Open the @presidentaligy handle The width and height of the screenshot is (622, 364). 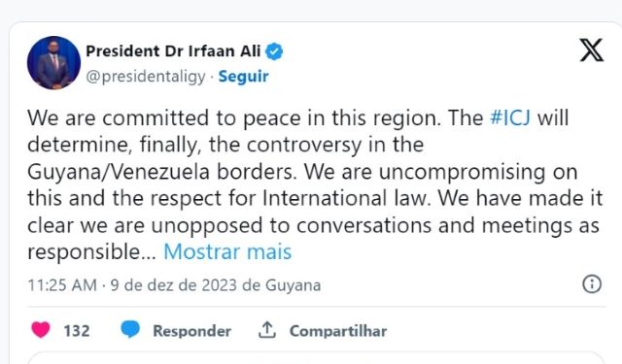(x=146, y=77)
